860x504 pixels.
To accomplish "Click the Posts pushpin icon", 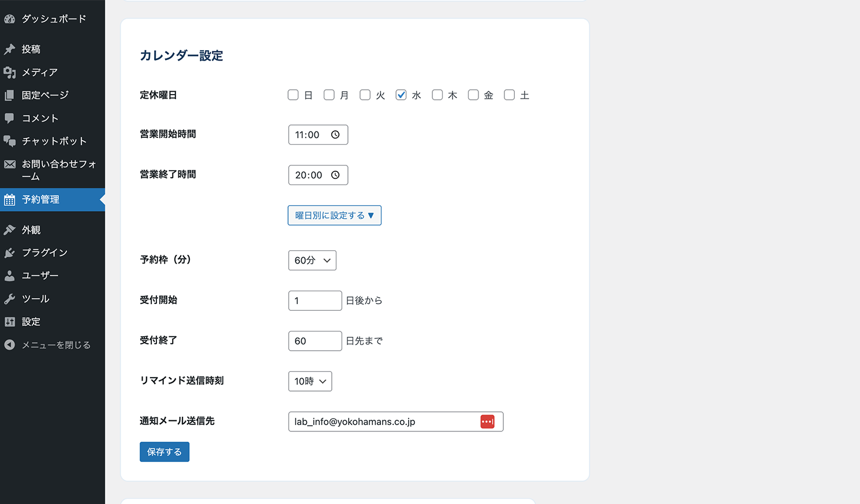I will (10, 50).
